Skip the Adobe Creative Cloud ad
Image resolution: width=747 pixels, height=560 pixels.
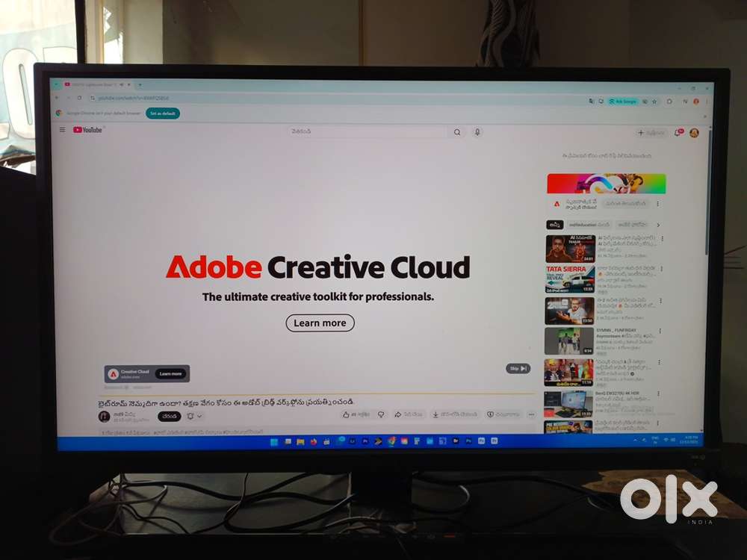coord(518,368)
